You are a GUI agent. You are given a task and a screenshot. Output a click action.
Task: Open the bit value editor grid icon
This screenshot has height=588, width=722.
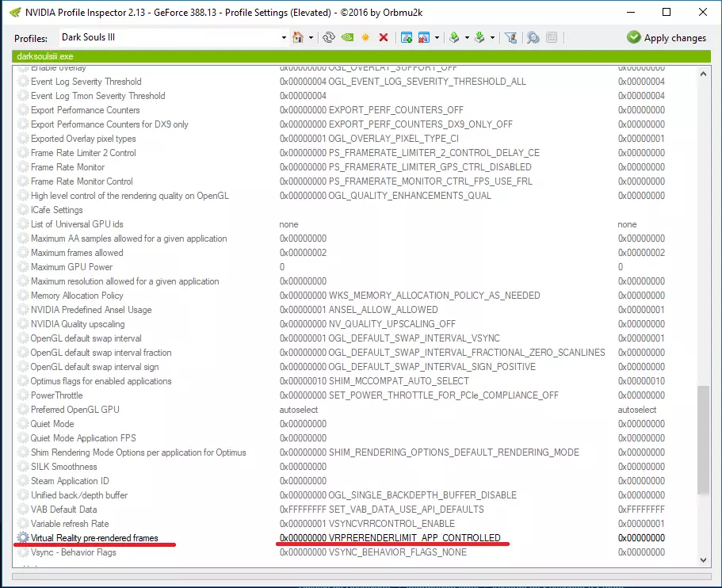552,37
